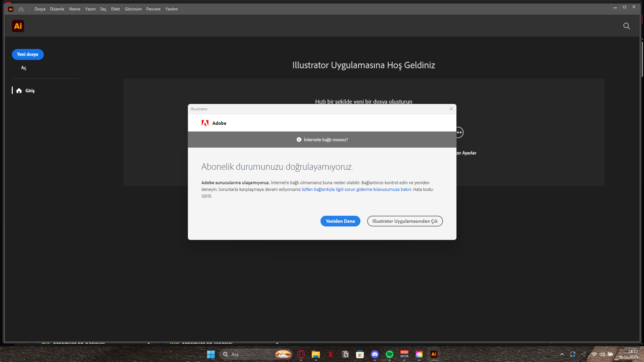Open Notion from the taskbar
644x362 pixels.
[345, 354]
